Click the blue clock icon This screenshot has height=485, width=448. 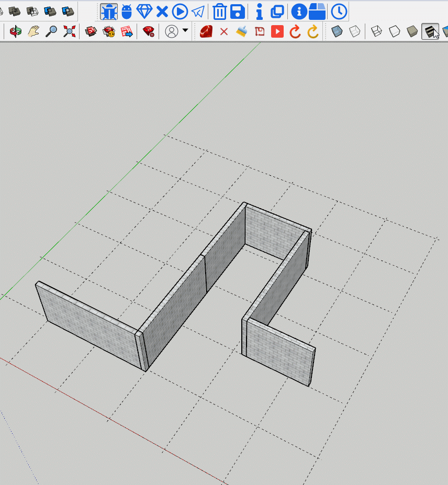[x=339, y=11]
